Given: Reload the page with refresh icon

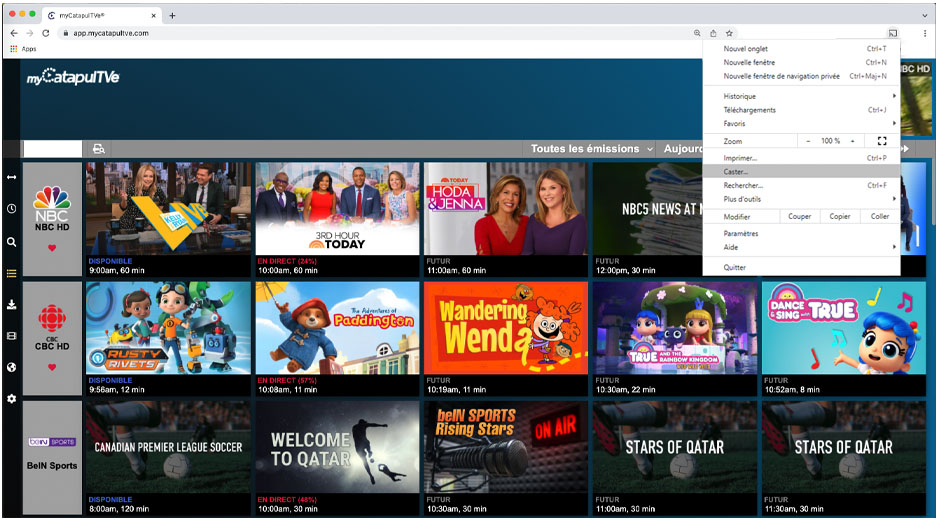Looking at the screenshot, I should point(45,33).
